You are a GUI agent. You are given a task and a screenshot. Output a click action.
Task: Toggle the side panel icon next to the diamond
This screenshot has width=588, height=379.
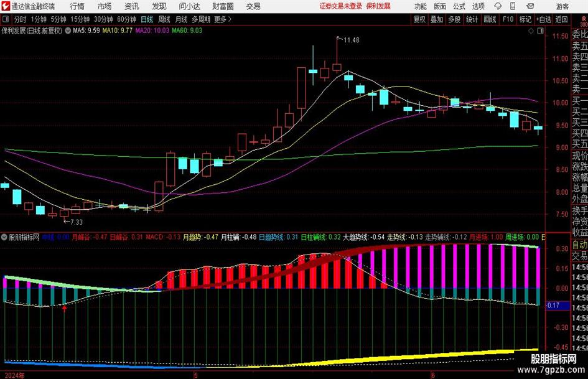coord(540,31)
